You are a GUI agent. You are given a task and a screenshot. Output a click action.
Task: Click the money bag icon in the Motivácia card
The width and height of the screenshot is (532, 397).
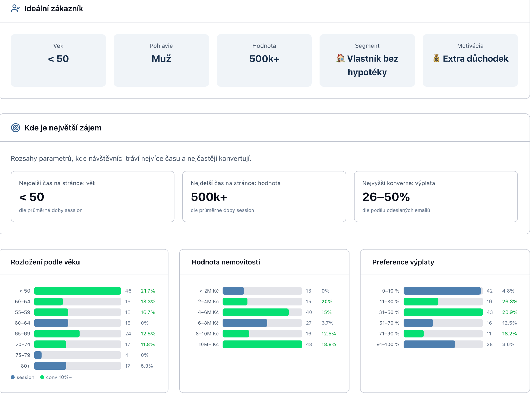(436, 58)
